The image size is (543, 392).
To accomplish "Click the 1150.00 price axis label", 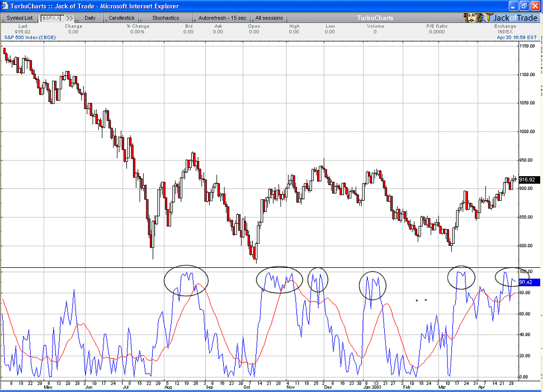I will point(527,46).
